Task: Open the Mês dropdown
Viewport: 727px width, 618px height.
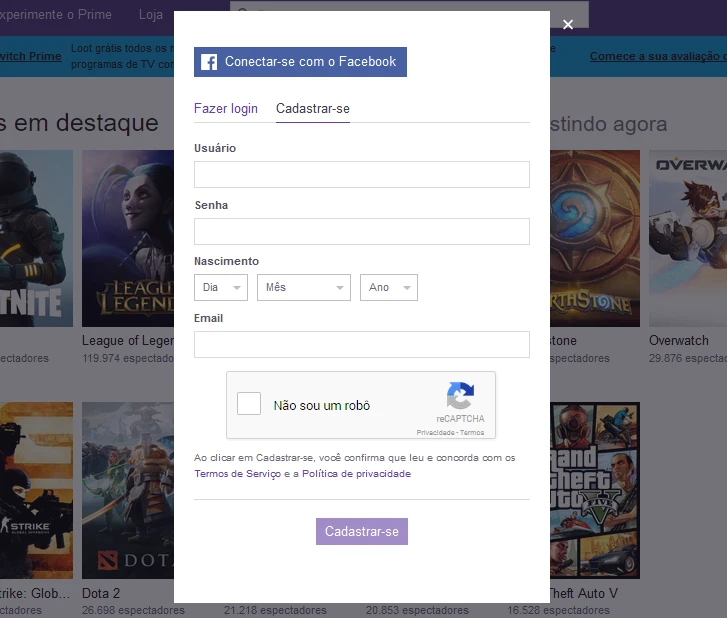Action: point(304,287)
